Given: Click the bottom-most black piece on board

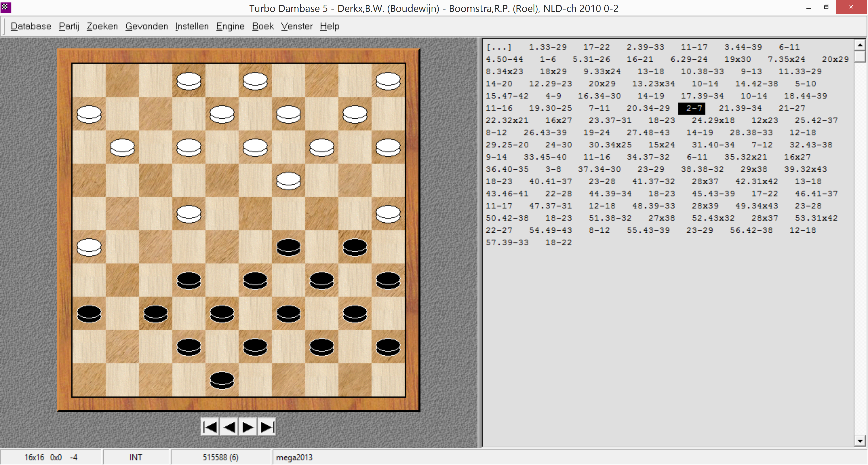Looking at the screenshot, I should click(222, 380).
